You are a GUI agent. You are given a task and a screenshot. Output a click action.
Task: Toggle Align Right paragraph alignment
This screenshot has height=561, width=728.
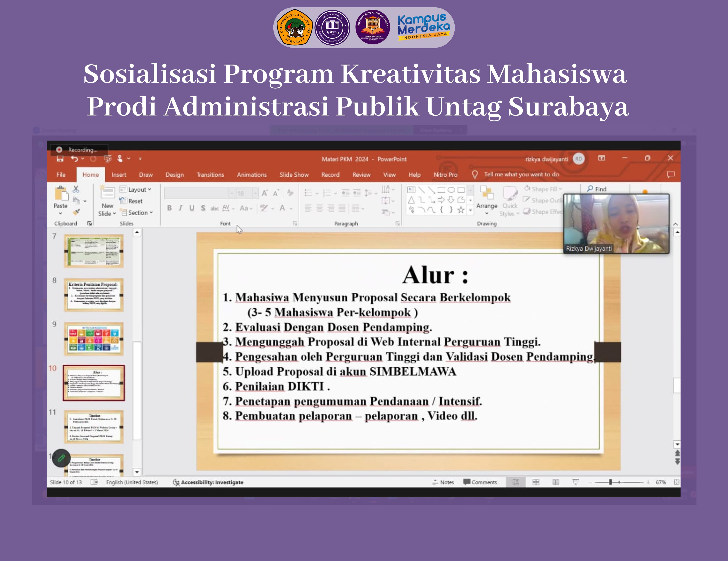[x=331, y=208]
